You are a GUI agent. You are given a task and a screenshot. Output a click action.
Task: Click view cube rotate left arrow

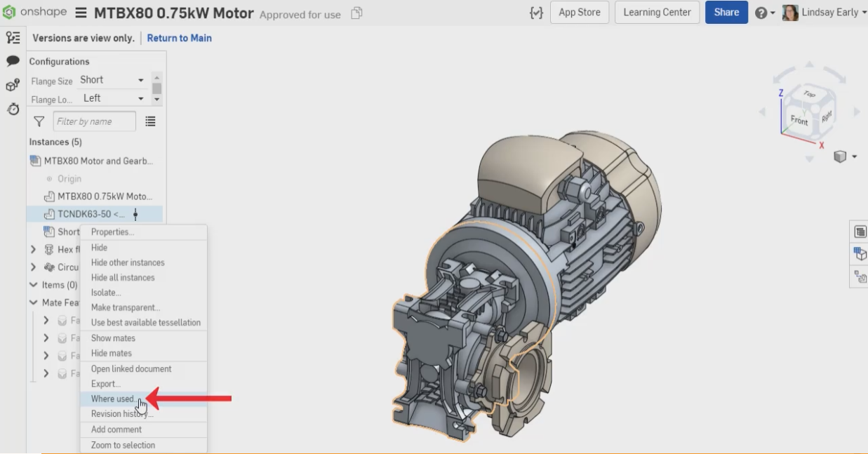coord(762,112)
